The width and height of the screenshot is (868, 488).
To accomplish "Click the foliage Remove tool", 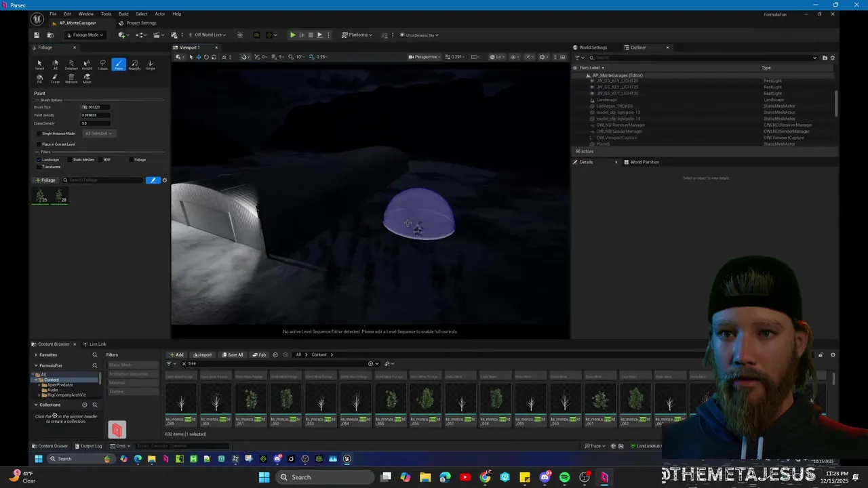I will point(71,78).
